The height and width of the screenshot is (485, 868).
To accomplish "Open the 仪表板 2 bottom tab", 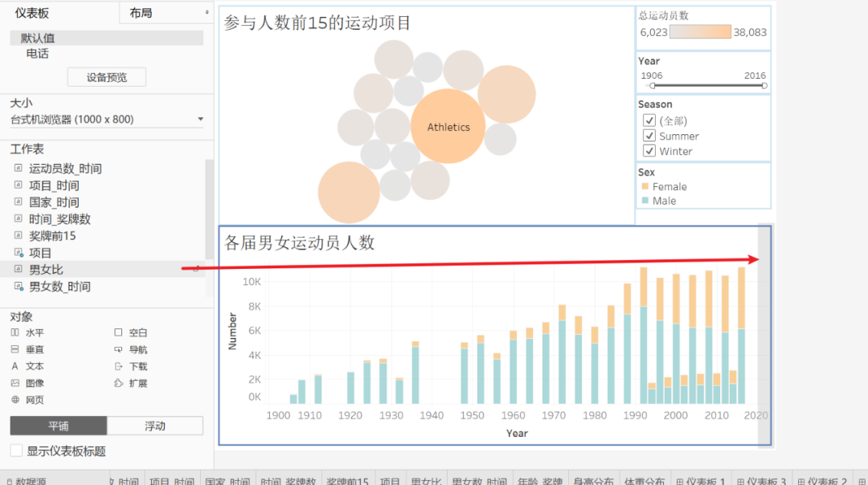I will point(821,480).
